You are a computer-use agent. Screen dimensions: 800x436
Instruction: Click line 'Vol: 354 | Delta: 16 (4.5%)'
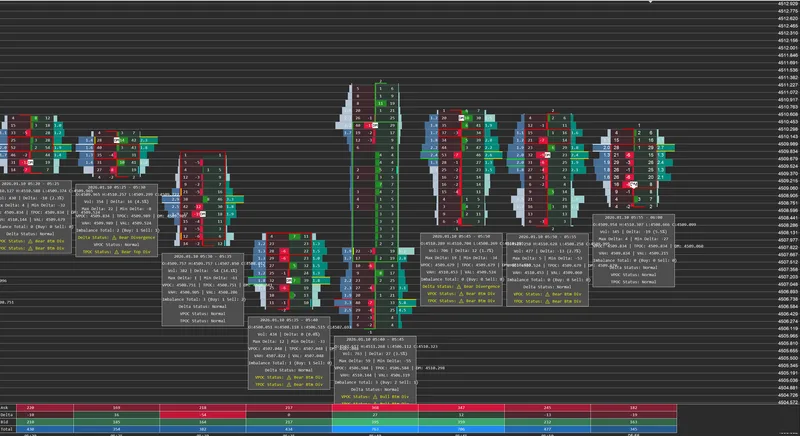coord(116,201)
